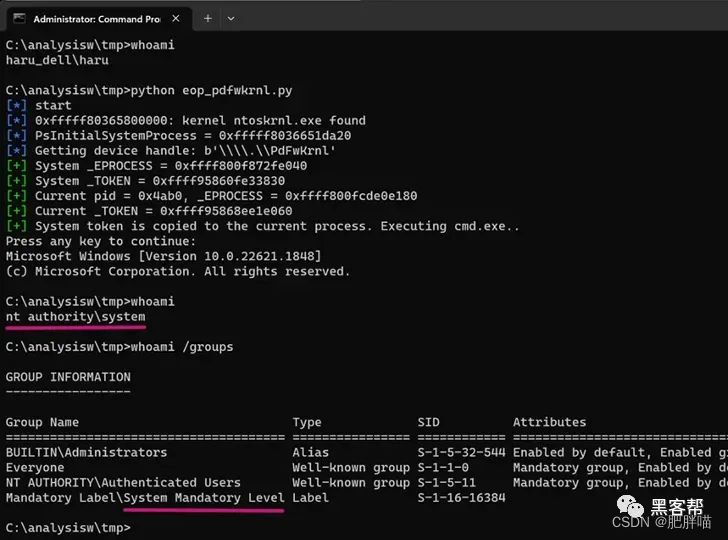This screenshot has height=540, width=728.
Task: Click the 'Group Name' column header
Action: (x=42, y=422)
